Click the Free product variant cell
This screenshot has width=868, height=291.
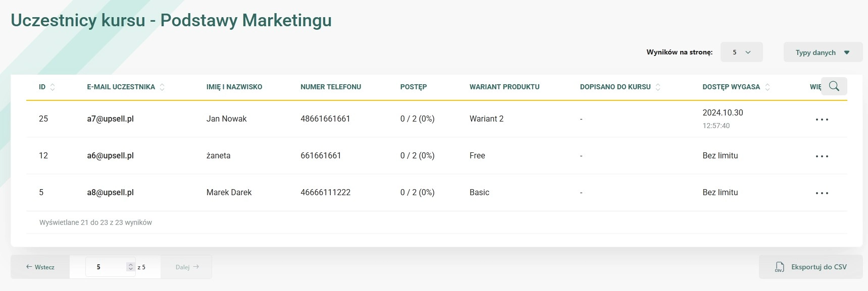pyautogui.click(x=477, y=155)
